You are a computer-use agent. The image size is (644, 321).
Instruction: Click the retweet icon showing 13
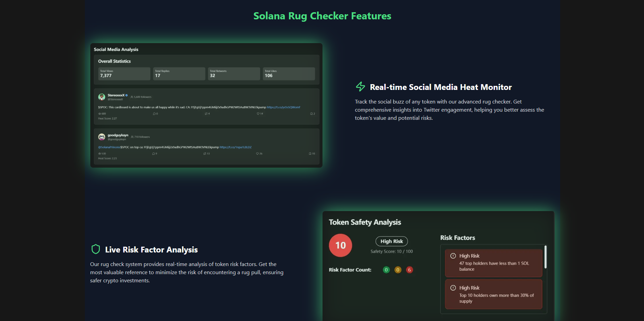coord(205,153)
